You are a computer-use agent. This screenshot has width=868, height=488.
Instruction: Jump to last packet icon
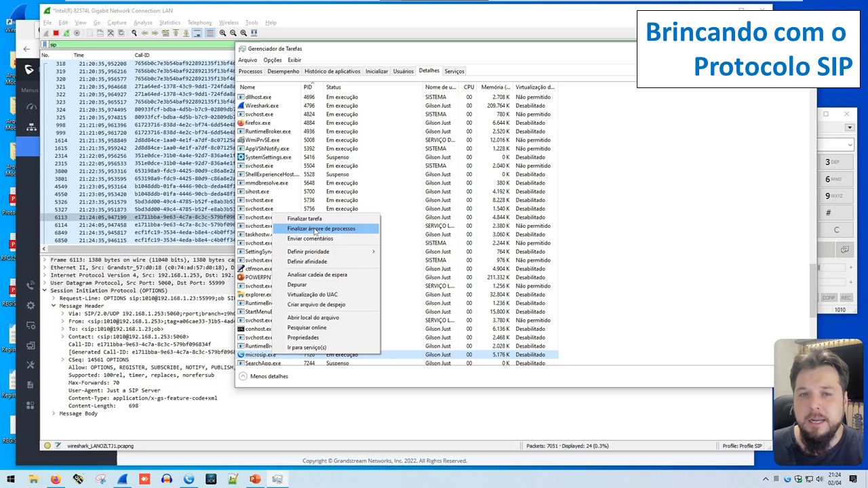tap(186, 33)
